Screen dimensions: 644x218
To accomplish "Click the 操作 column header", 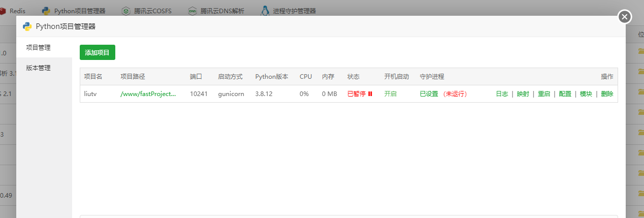I will [x=607, y=77].
